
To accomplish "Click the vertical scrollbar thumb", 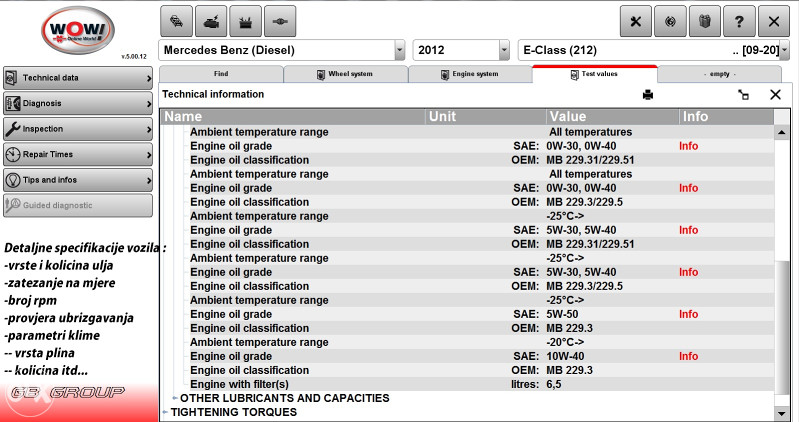I will [782, 326].
